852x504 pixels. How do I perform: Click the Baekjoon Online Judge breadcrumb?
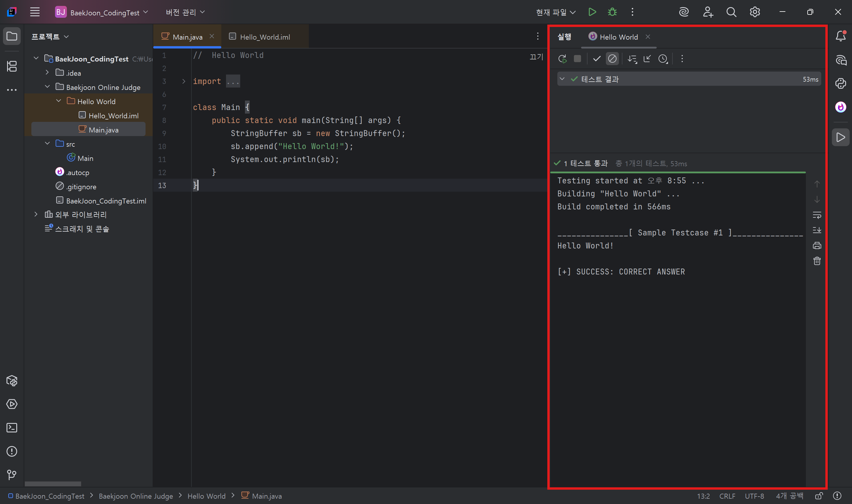136,496
